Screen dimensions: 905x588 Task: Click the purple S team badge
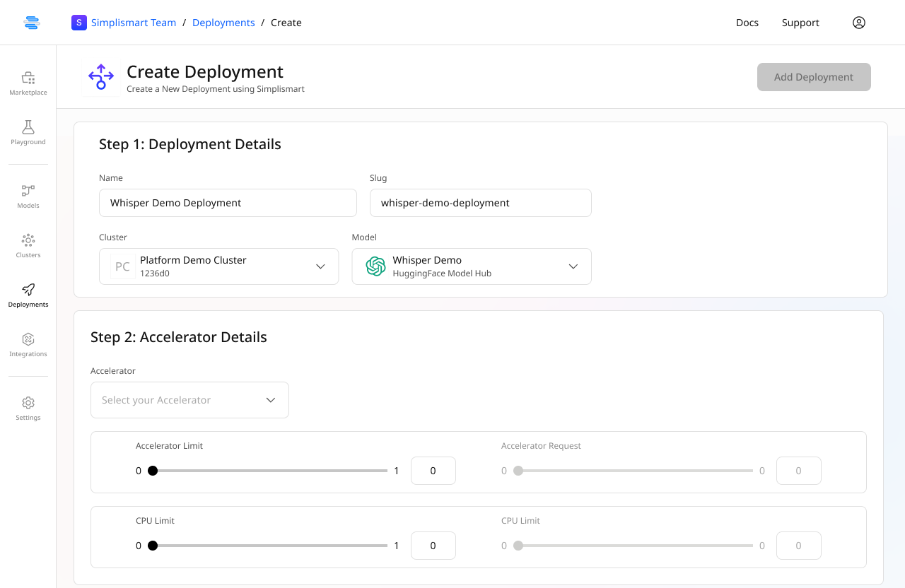pyautogui.click(x=79, y=23)
